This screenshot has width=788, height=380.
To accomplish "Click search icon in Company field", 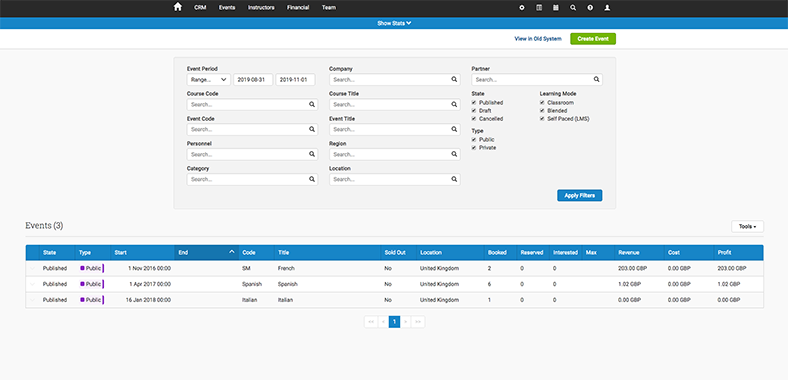I will point(454,79).
